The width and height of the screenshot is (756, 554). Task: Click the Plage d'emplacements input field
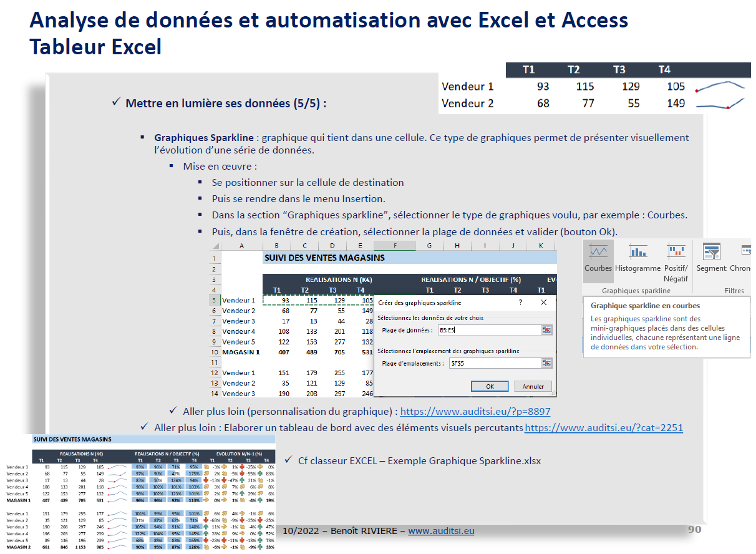coord(495,363)
